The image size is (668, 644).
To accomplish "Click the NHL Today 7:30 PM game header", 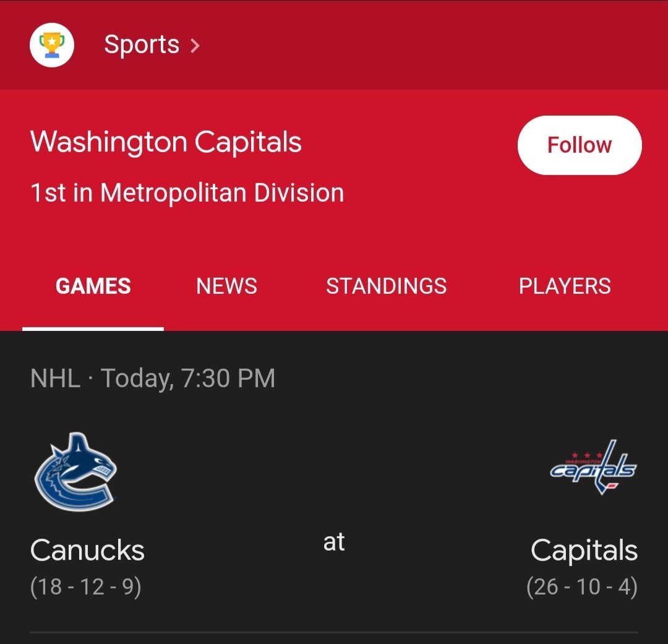I will click(x=152, y=378).
